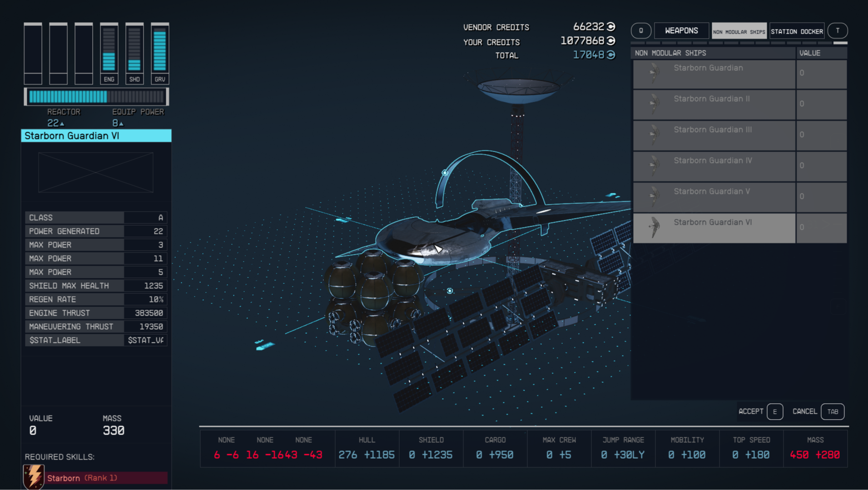Click the credits icon next to Your Credits
This screenshot has height=490, width=868.
(611, 41)
